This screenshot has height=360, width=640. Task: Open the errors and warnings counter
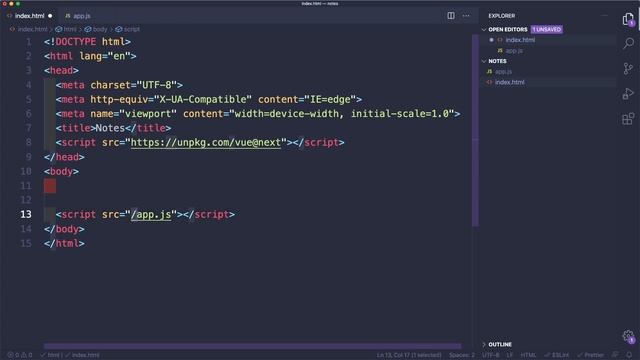(x=20, y=355)
